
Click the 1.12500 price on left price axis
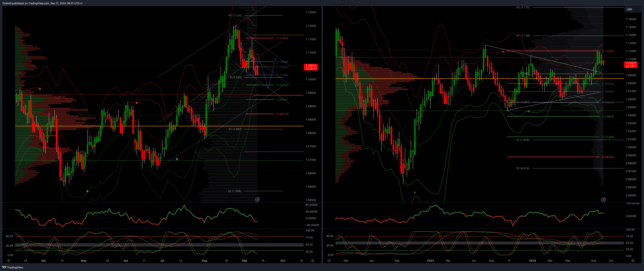coord(311,12)
